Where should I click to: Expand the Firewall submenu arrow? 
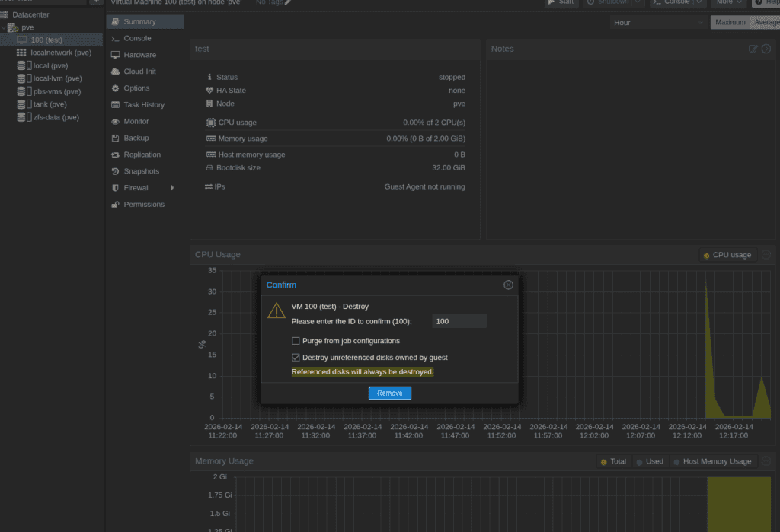point(172,188)
